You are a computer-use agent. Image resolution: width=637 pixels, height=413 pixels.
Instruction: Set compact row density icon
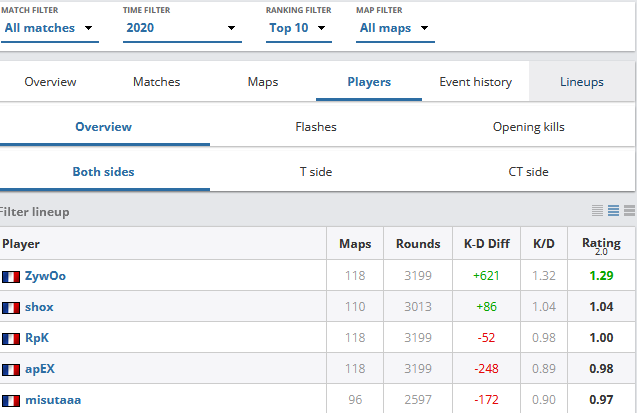point(597,210)
